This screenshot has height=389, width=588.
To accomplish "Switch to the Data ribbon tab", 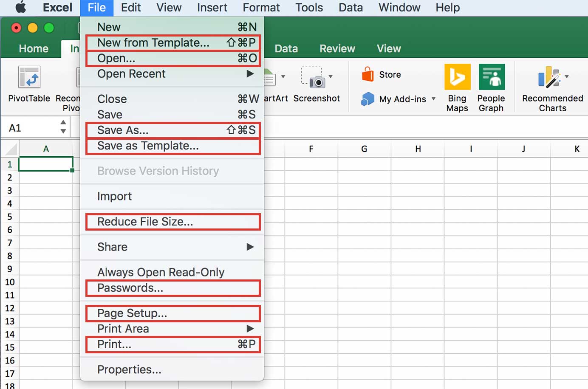I will click(286, 48).
